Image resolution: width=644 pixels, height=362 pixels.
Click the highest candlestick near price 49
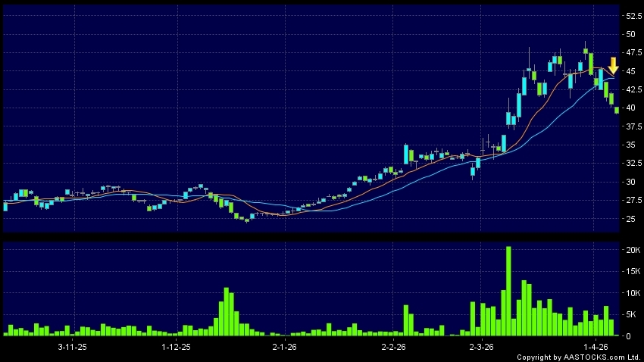coord(586,52)
